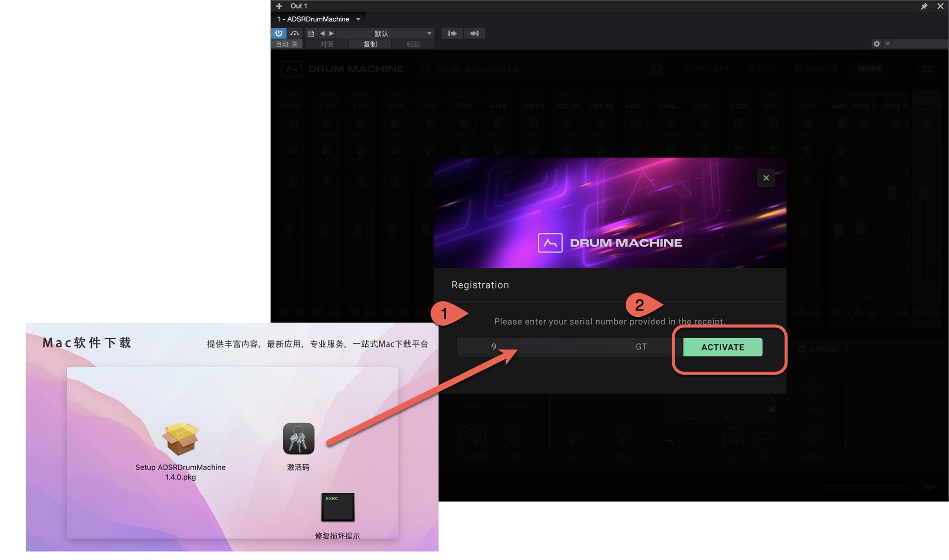Toggle the Limiter power switch
Viewport: 949px width, 560px height.
tap(802, 349)
